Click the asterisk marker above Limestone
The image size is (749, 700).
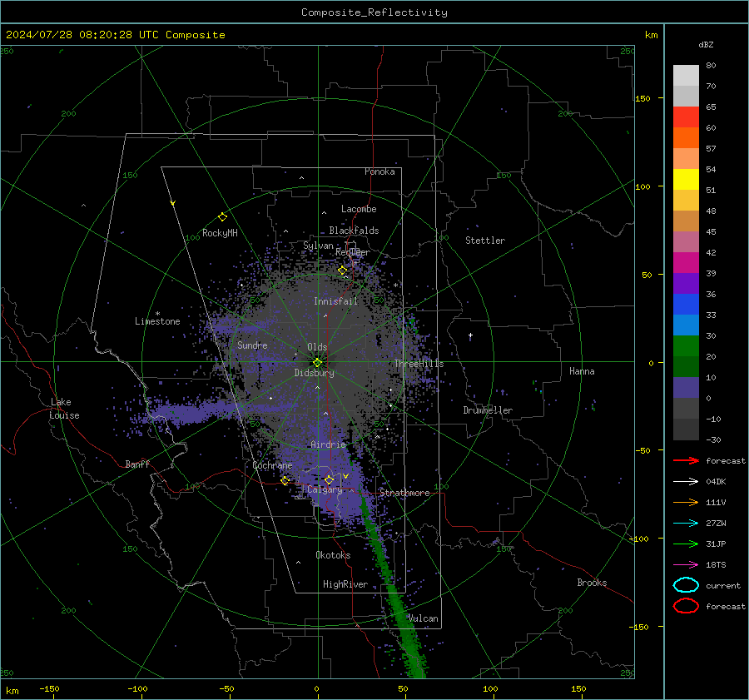pos(157,314)
